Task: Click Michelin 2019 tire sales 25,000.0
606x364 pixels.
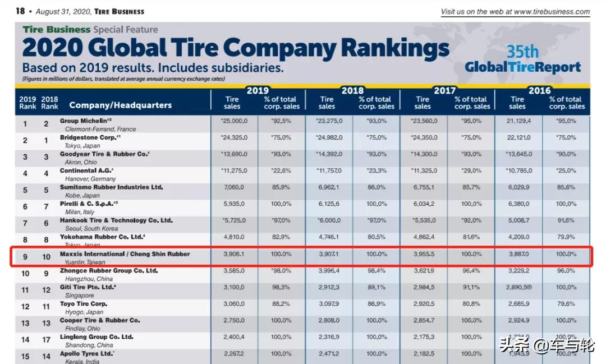Action: pos(234,121)
